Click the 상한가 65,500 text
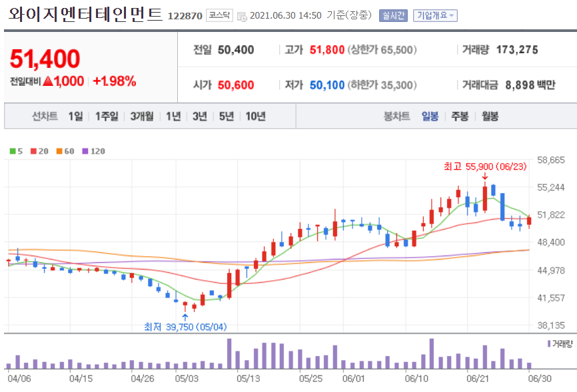Viewport: 577px width, 392px height. 382,50
